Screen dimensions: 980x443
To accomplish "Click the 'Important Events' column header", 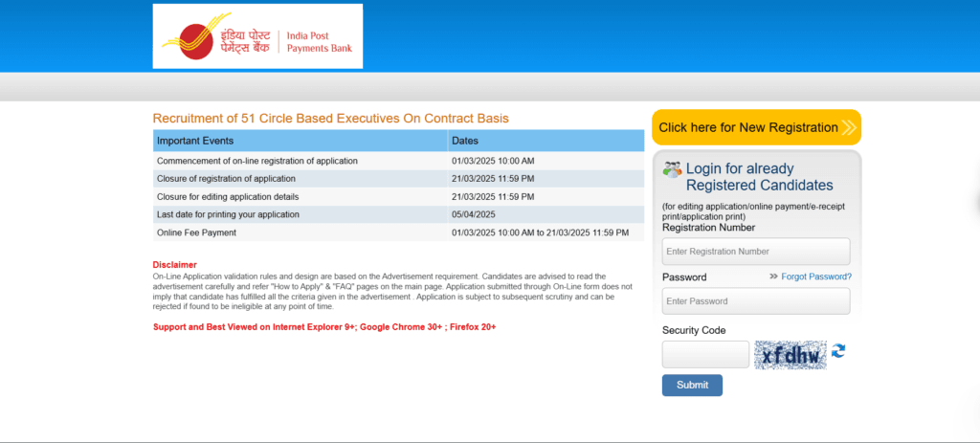I will pos(300,141).
